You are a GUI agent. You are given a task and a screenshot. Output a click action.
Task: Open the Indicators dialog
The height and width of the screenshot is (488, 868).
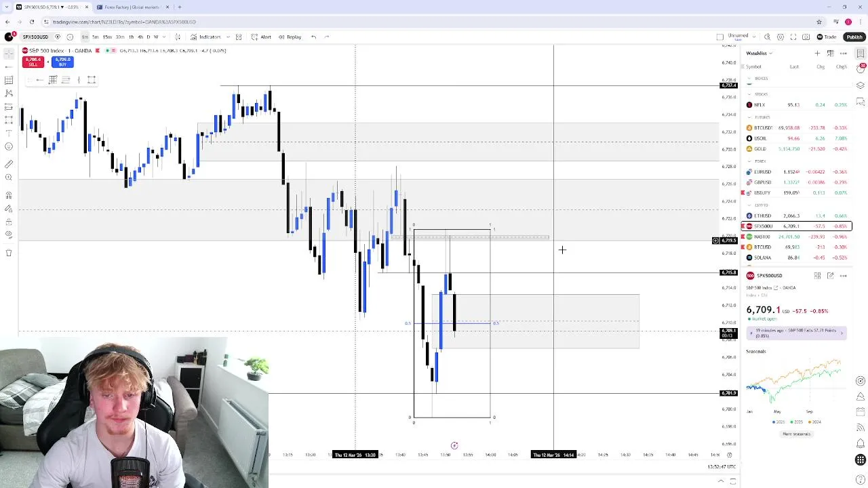(205, 37)
